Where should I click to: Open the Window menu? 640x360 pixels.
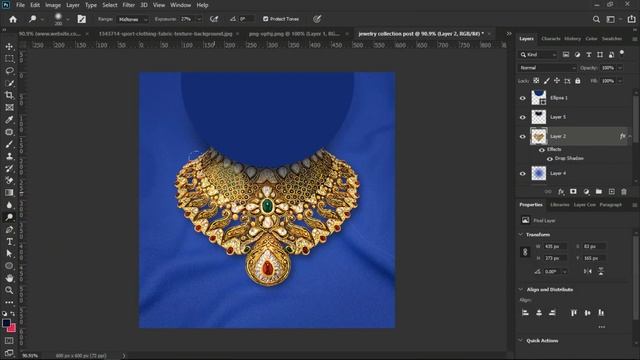tap(180, 5)
